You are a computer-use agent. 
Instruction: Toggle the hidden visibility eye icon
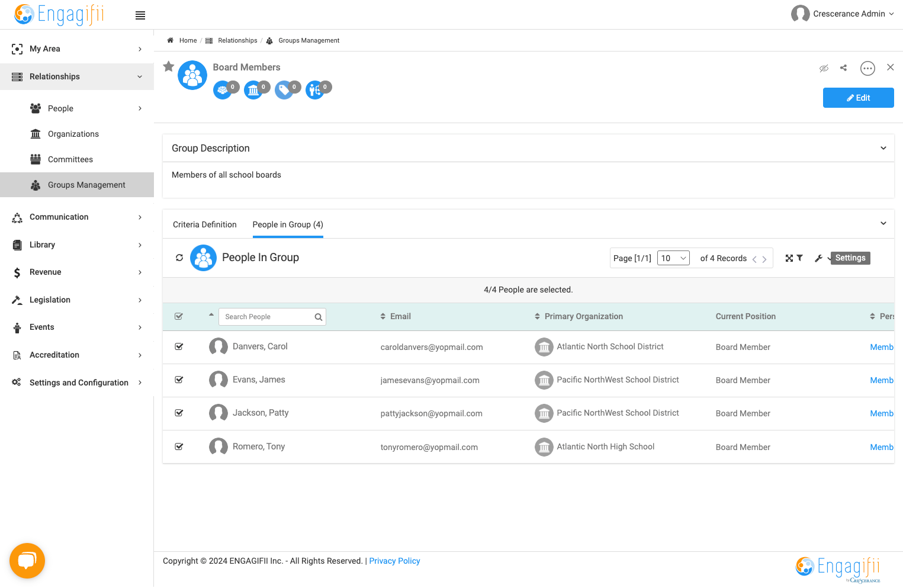824,68
